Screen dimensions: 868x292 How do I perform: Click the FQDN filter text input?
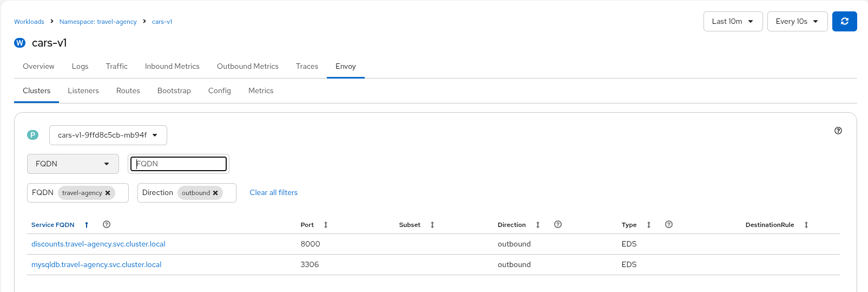click(x=179, y=164)
